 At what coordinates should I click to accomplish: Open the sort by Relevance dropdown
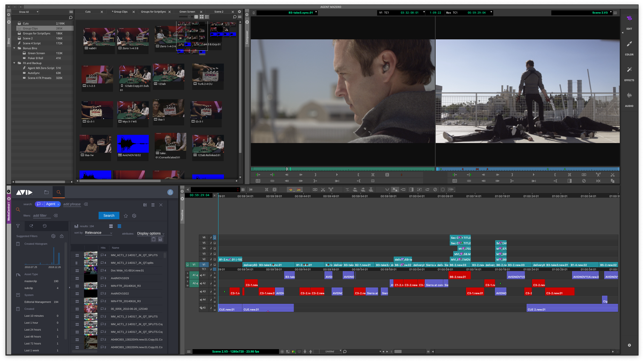99,233
